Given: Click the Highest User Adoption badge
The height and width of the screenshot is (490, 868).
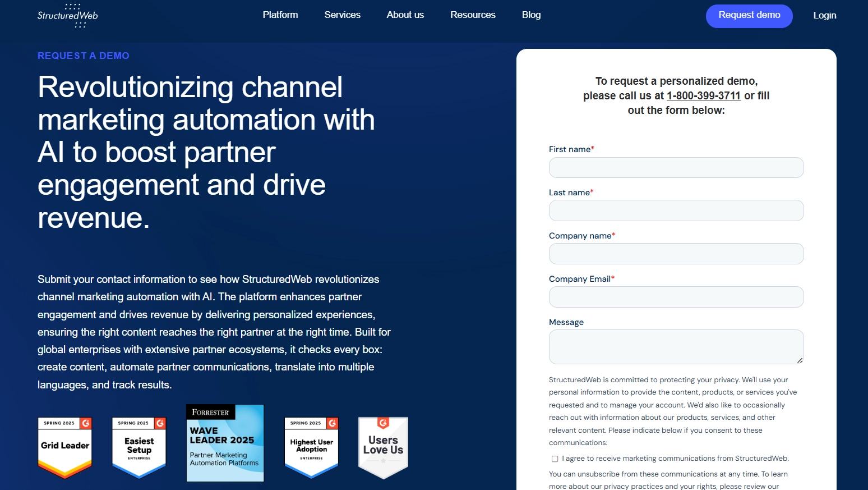Looking at the screenshot, I should 311,448.
